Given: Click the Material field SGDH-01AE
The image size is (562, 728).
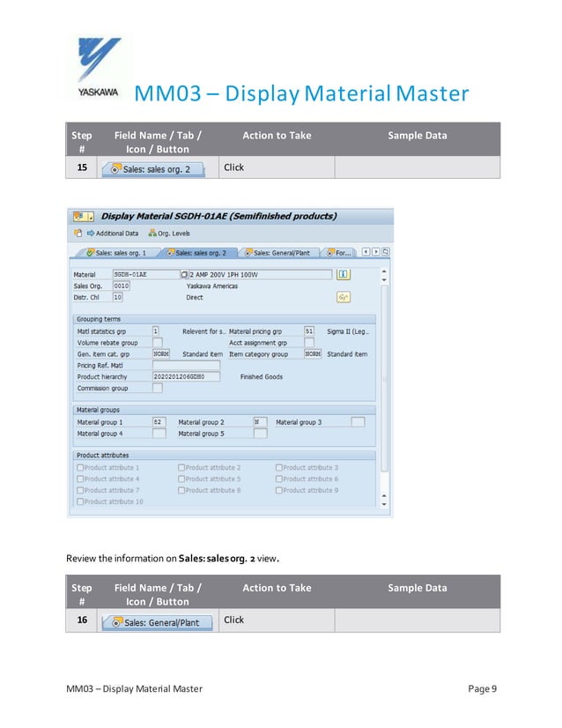Looking at the screenshot, I should click(x=146, y=274).
